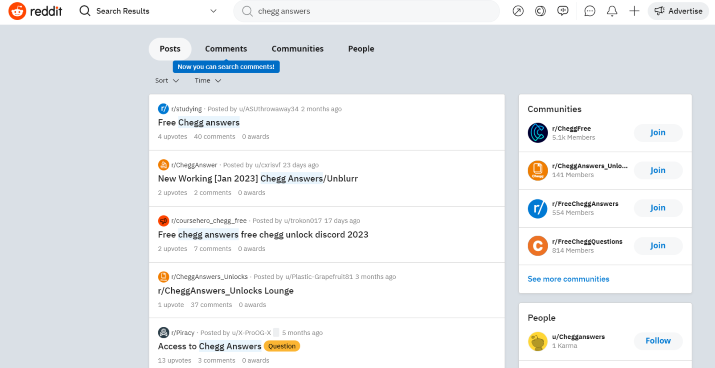The width and height of the screenshot is (715, 368).
Task: Open r/FreeCheggAnswers in Communities panel
Action: pyautogui.click(x=585, y=204)
